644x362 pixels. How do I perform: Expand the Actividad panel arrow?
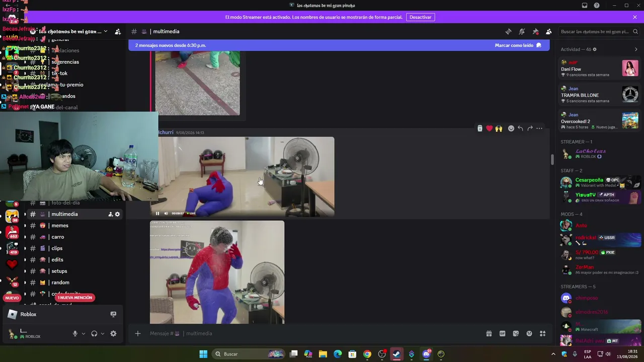(x=636, y=49)
